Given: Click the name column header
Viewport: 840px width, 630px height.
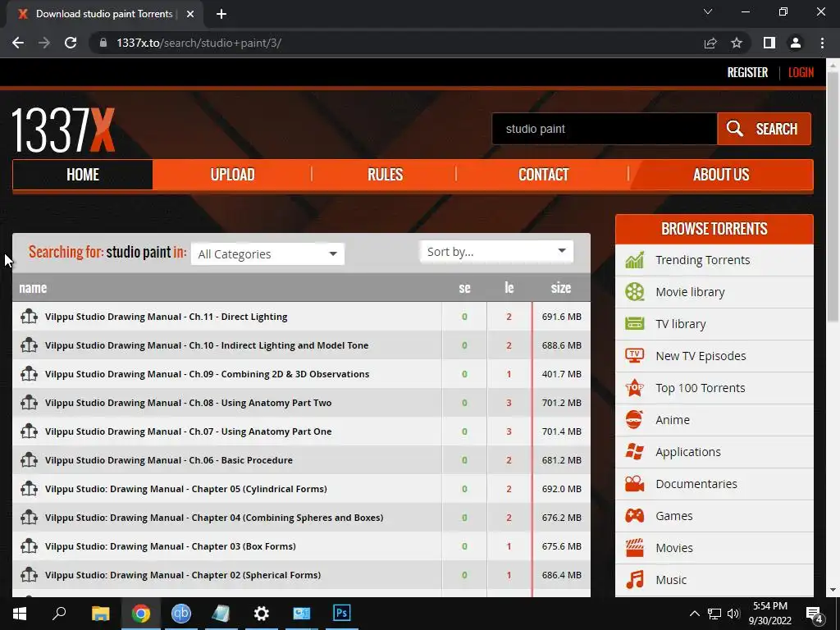Looking at the screenshot, I should point(33,288).
